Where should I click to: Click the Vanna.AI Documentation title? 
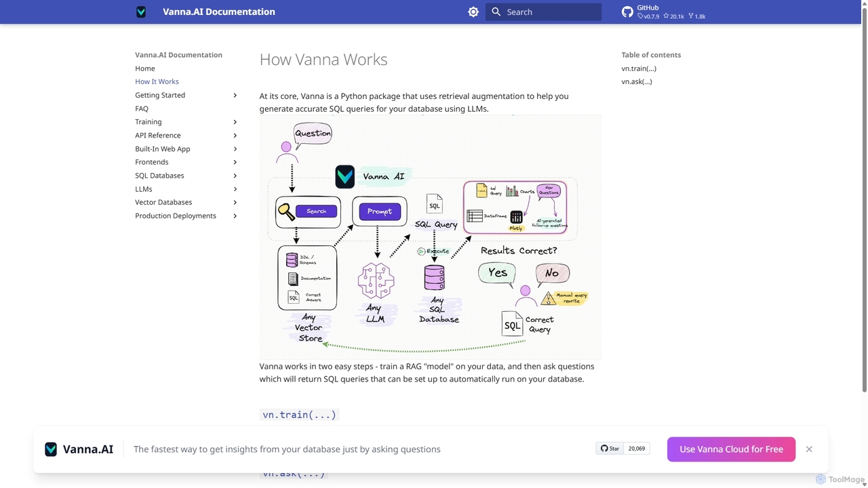click(219, 12)
